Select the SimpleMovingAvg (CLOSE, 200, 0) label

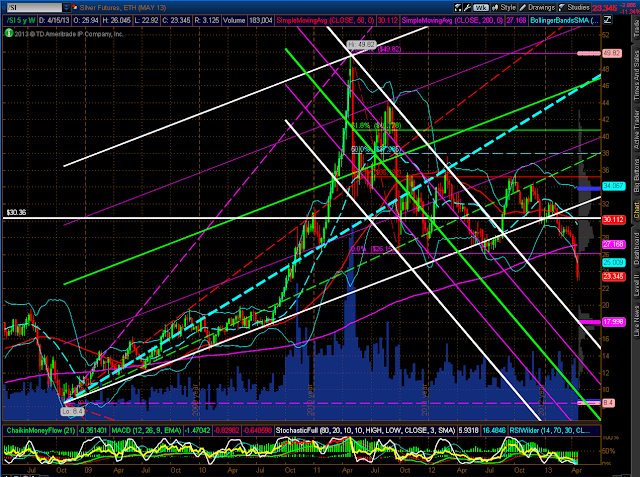[x=452, y=20]
